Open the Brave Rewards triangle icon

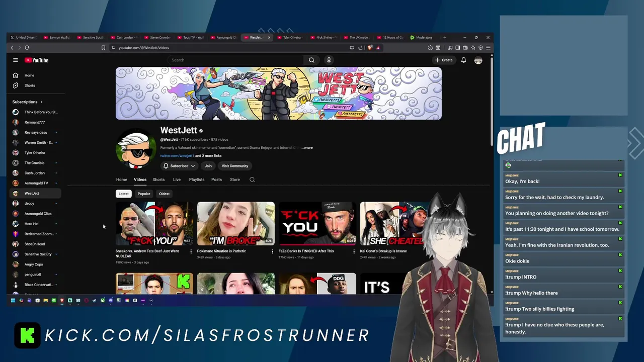coord(378,48)
